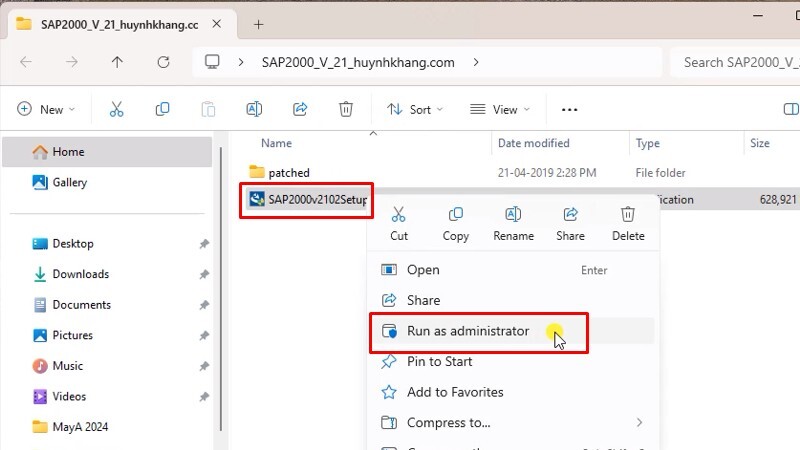Open Downloads in the sidebar

pos(80,274)
